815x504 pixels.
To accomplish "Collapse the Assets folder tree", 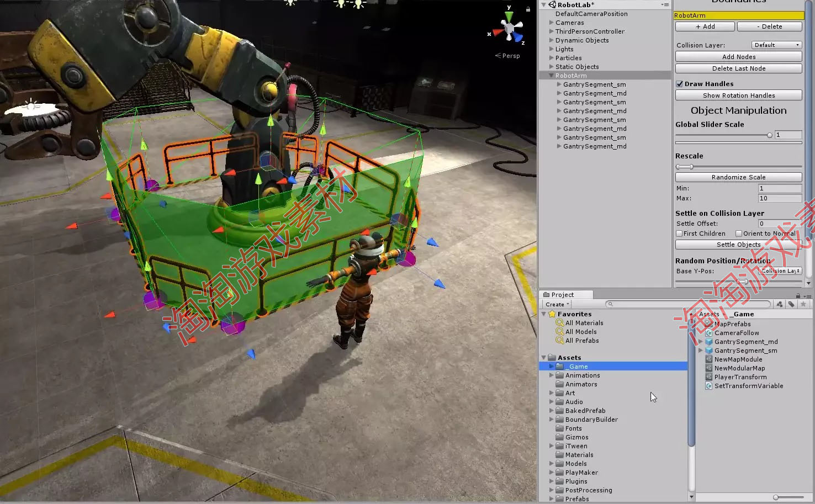I will coord(544,358).
